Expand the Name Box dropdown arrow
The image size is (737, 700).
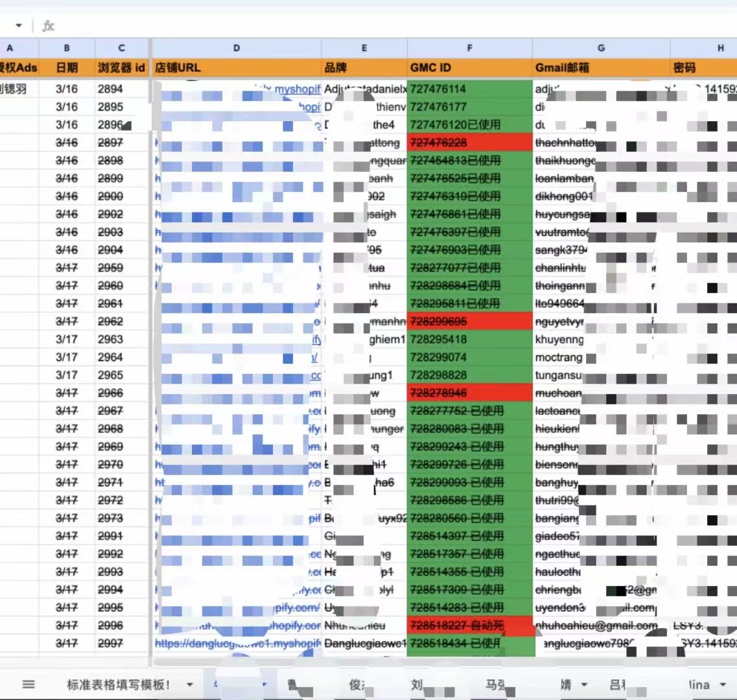19,26
